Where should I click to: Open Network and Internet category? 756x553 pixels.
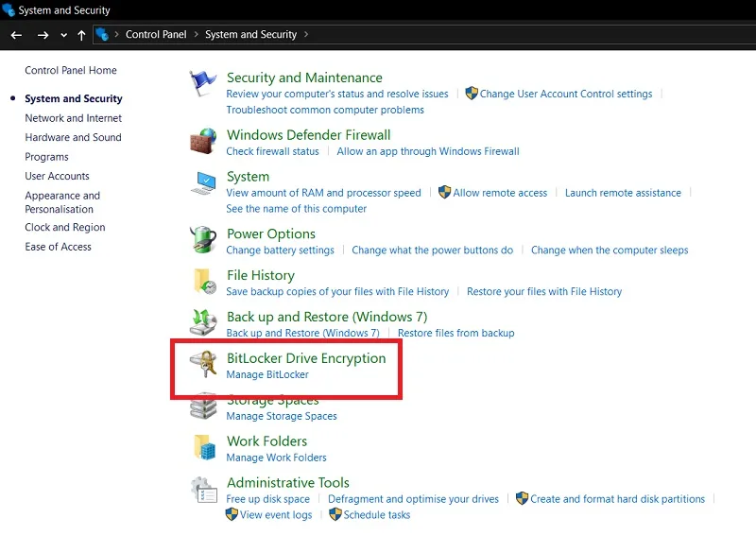coord(74,118)
